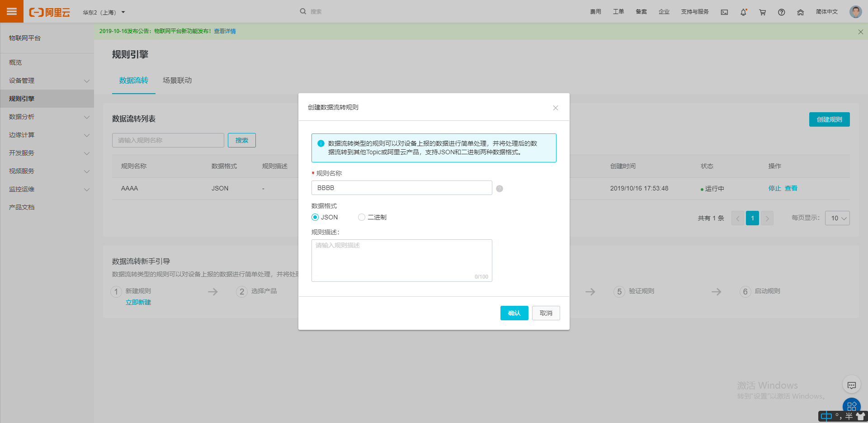Switch to the 场景联动 tab
The height and width of the screenshot is (423, 868).
pos(177,80)
